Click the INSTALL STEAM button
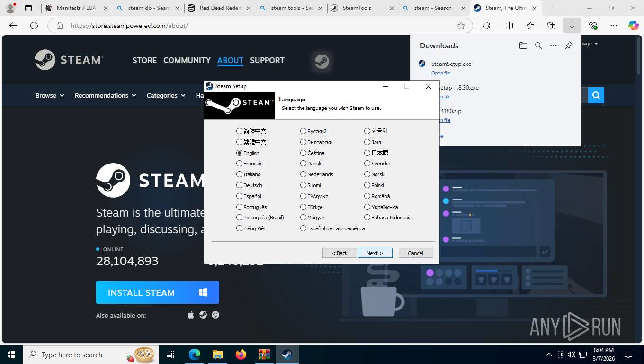This screenshot has height=364, width=644. pos(158,292)
